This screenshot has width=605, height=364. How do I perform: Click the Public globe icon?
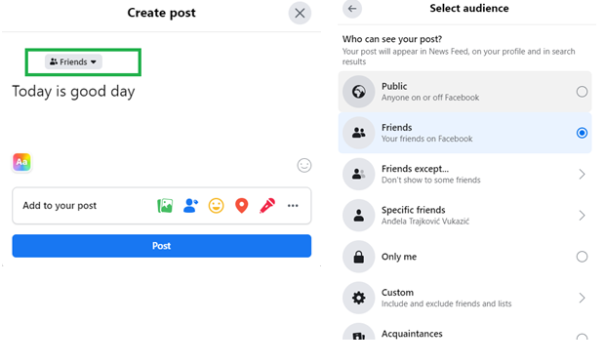click(359, 92)
